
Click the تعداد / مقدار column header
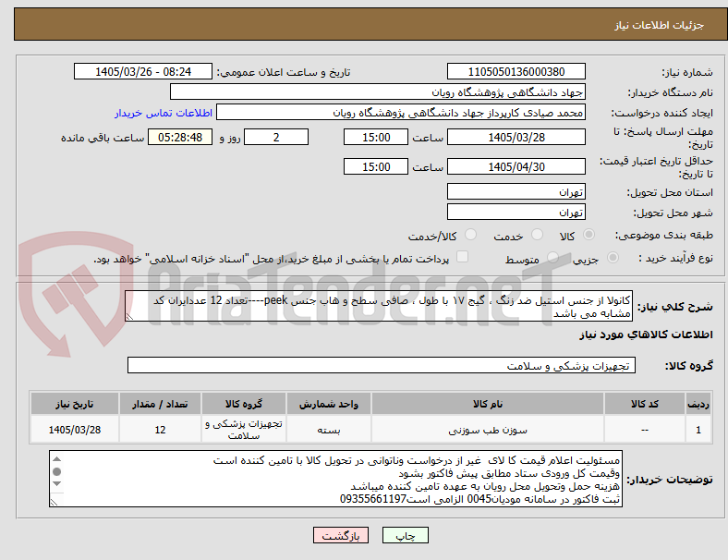point(160,404)
